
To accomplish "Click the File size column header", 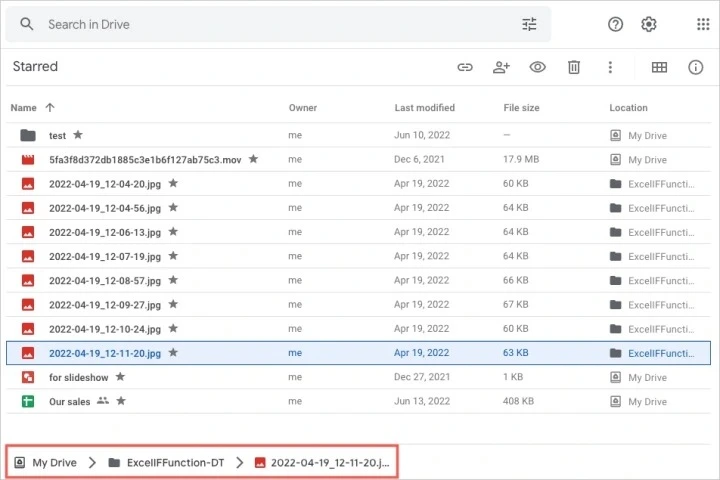I will coord(521,107).
